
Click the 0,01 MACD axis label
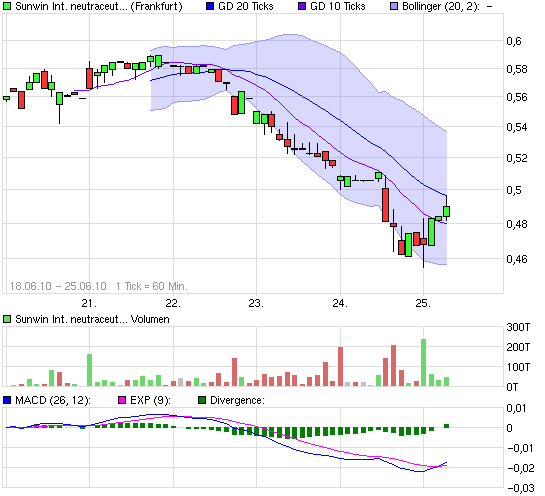(x=517, y=408)
